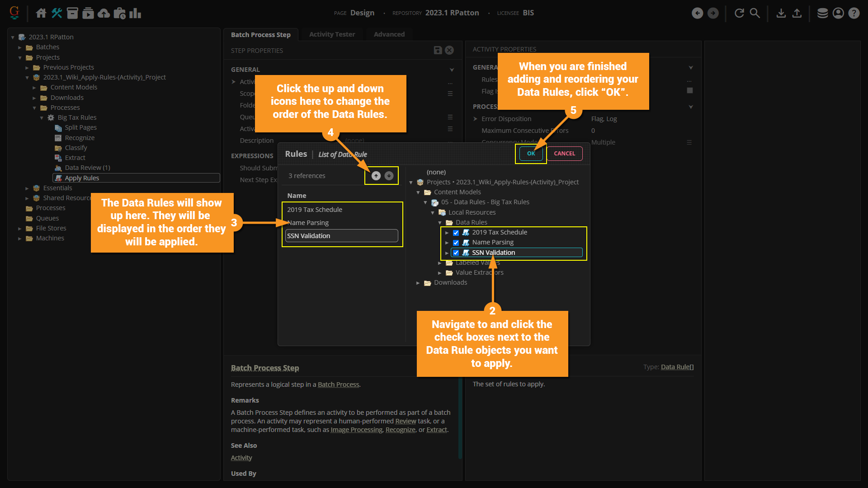The width and height of the screenshot is (868, 488).
Task: Save step properties with the disk icon
Action: coord(438,50)
